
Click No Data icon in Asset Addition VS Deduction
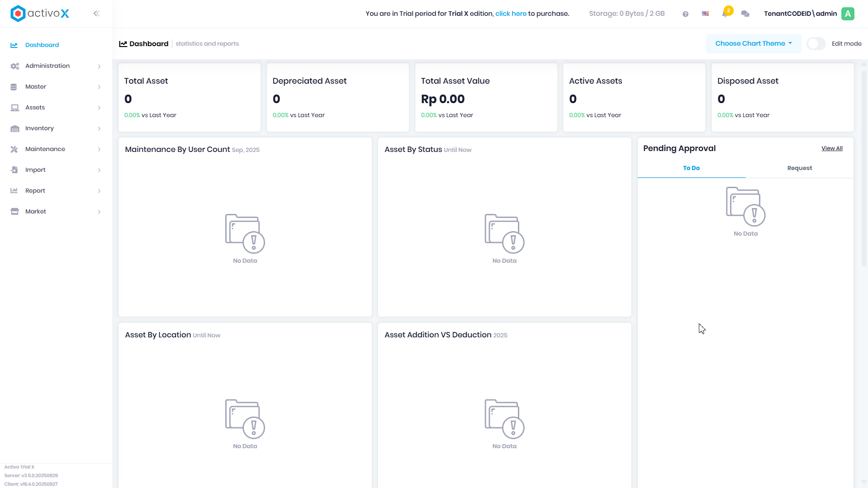click(504, 419)
